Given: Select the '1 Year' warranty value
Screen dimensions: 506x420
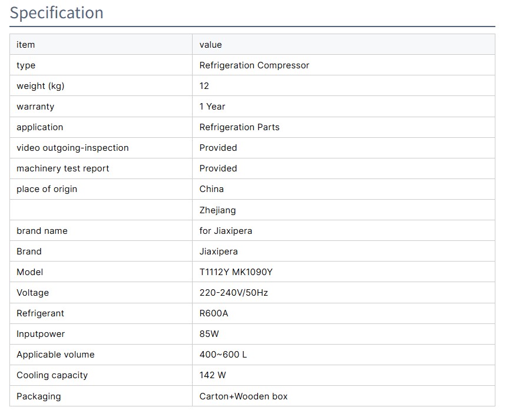Looking at the screenshot, I should tap(212, 107).
